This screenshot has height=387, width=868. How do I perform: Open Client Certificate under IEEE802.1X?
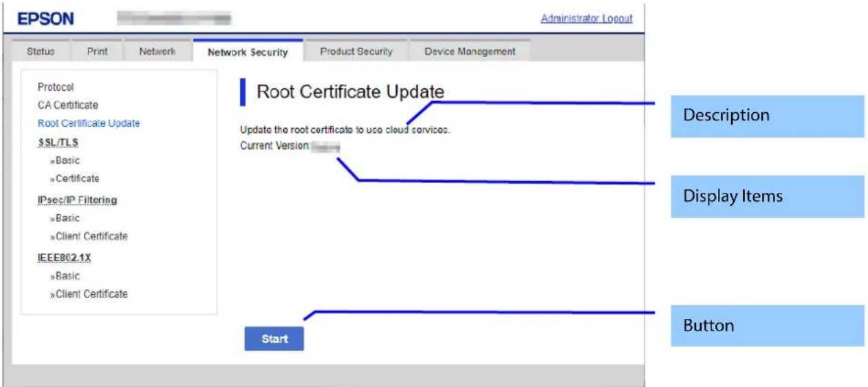89,294
